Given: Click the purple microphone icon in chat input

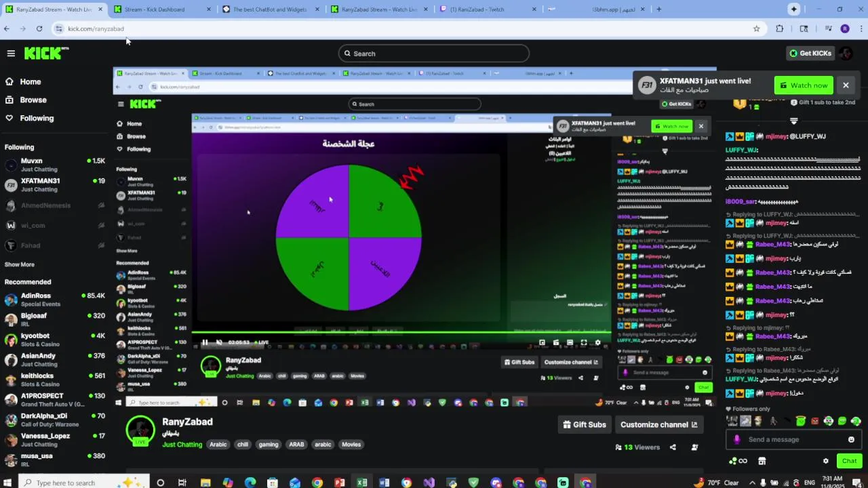Looking at the screenshot, I should pyautogui.click(x=737, y=439).
